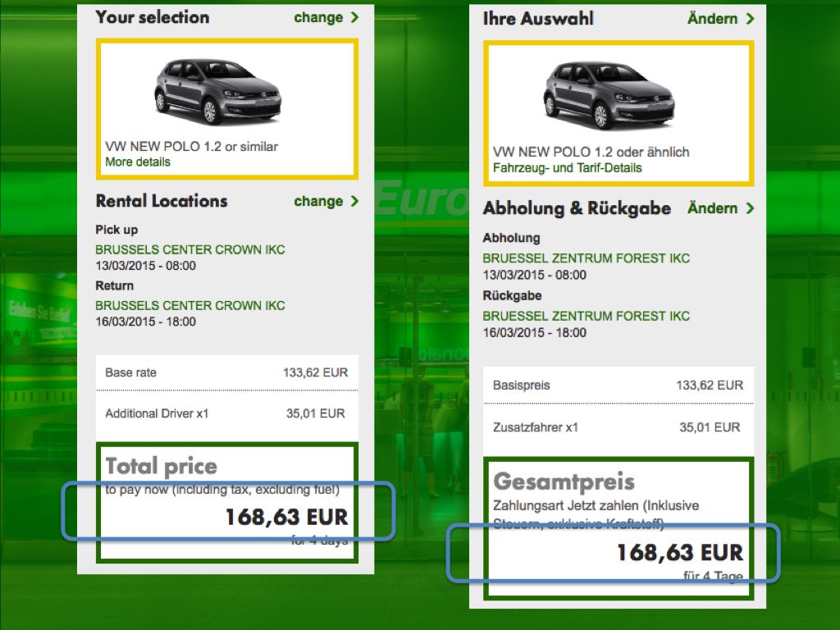
Task: Click the Additional Driver x1 row
Action: coord(226,413)
